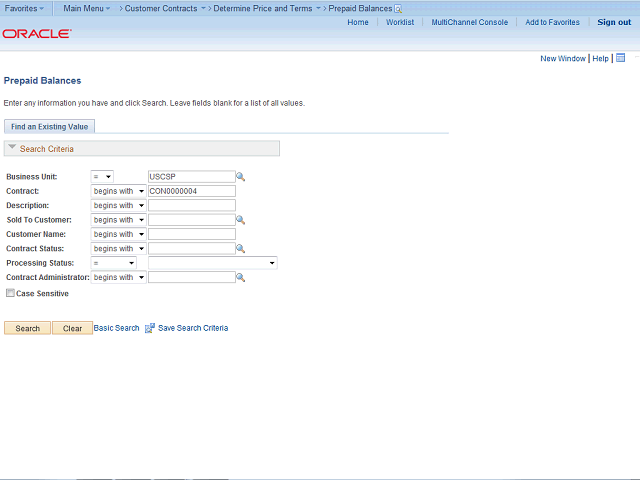The width and height of the screenshot is (640, 480).
Task: Click the Business Unit input field
Action: coord(192,177)
